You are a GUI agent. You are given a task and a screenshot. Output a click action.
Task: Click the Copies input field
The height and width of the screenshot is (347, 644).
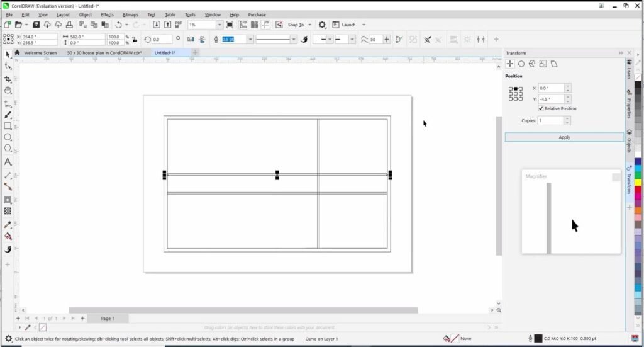(x=551, y=120)
